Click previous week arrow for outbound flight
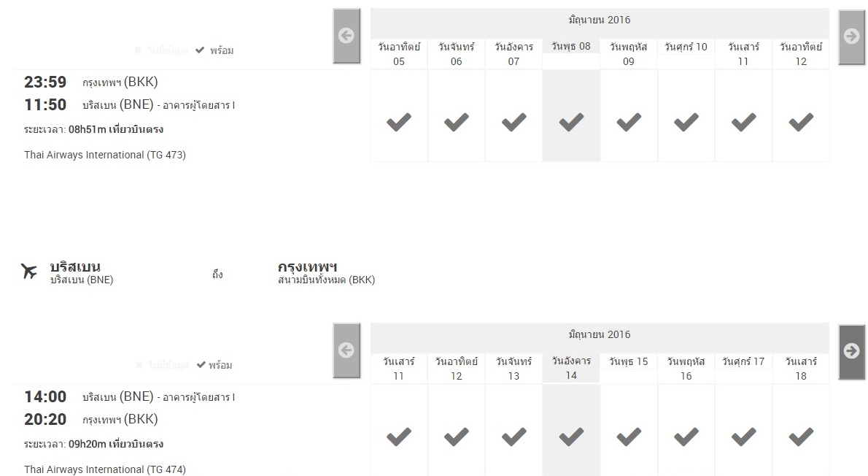The height and width of the screenshot is (476, 868). coord(346,36)
